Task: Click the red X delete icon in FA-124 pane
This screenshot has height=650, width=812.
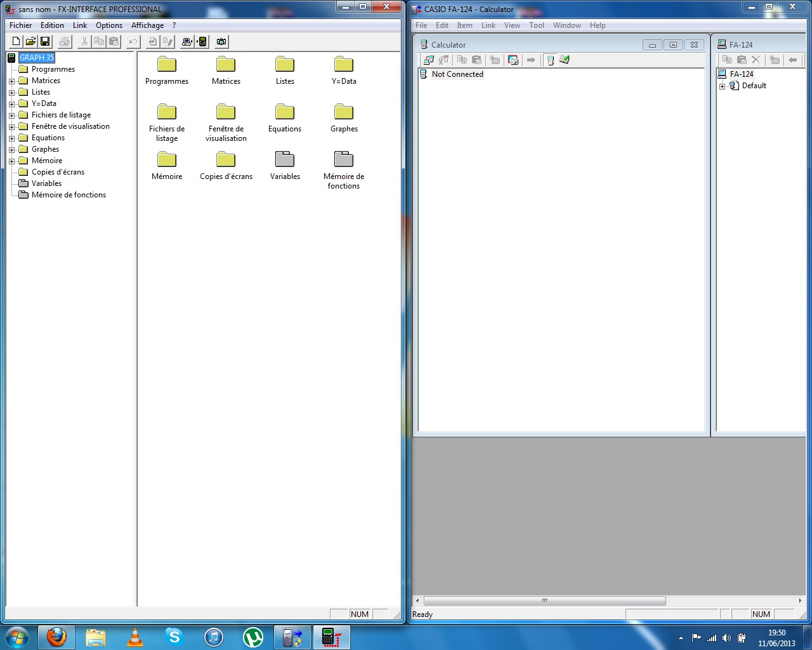Action: click(x=756, y=60)
